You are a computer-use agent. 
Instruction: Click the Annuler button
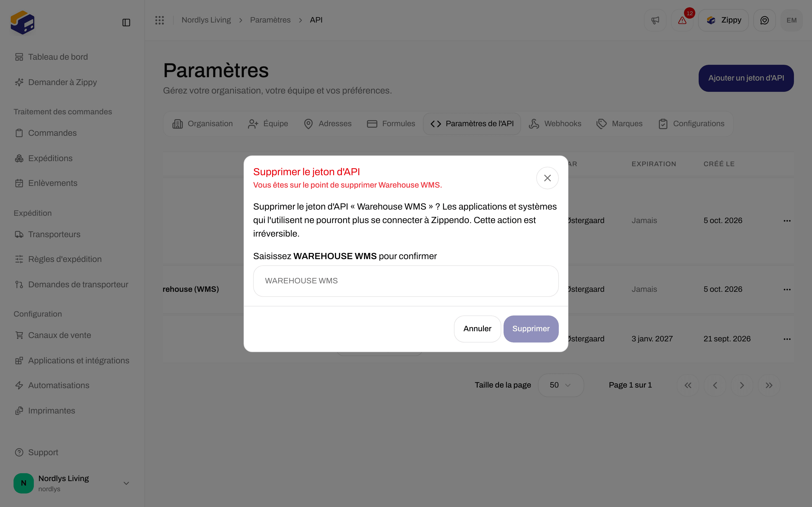[477, 329]
